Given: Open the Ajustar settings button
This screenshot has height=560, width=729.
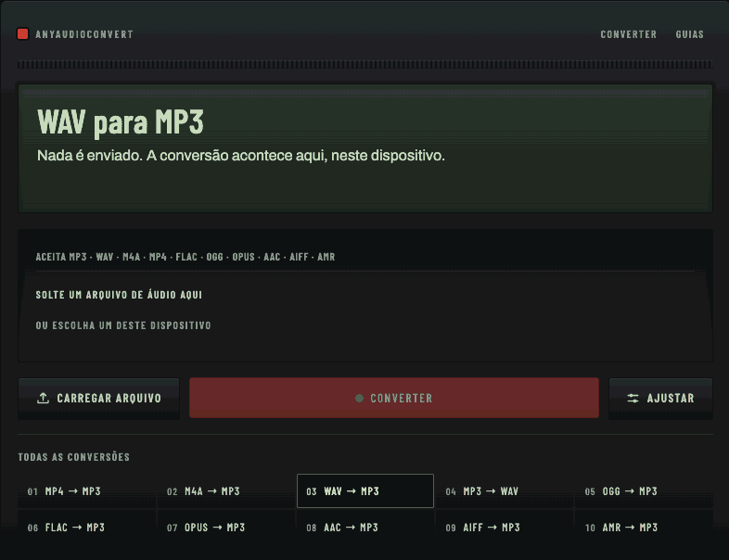Looking at the screenshot, I should (x=660, y=399).
